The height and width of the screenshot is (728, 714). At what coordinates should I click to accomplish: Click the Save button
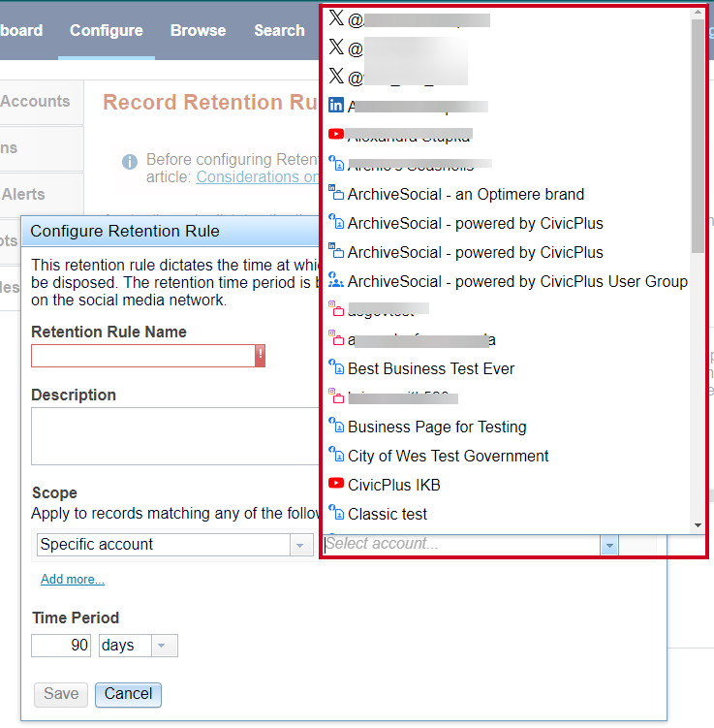pos(61,695)
